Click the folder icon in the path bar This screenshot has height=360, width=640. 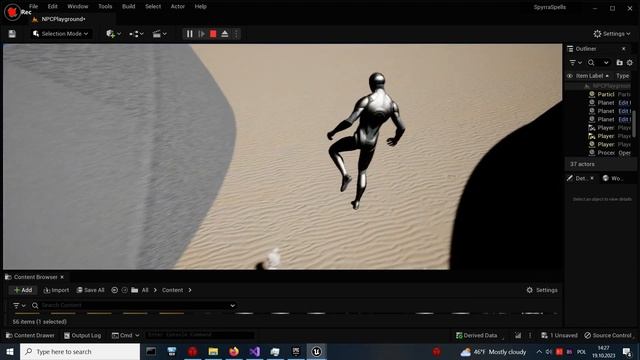(x=135, y=290)
